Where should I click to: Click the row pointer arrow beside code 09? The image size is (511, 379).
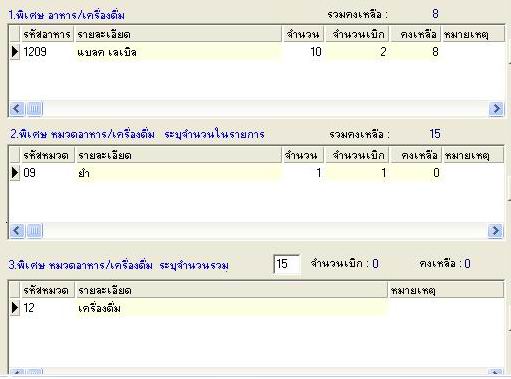pos(15,173)
